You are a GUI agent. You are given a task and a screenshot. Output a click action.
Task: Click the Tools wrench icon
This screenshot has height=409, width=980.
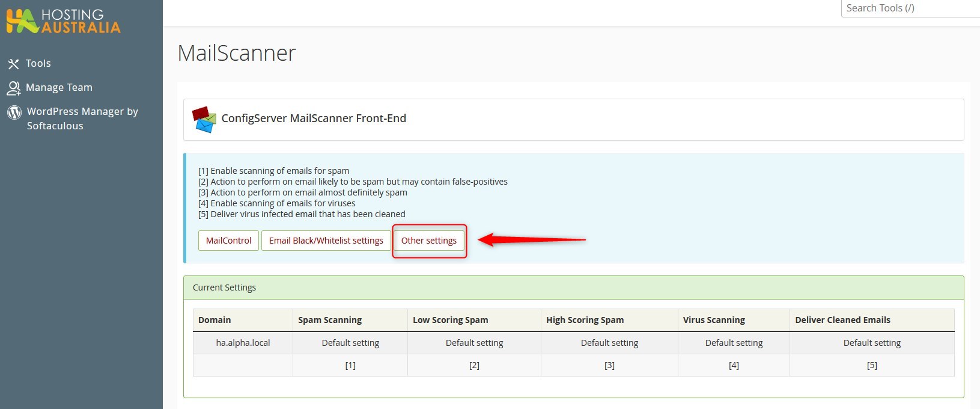pos(13,64)
